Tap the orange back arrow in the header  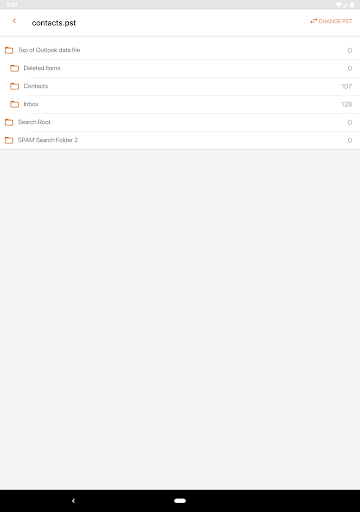coord(14,21)
